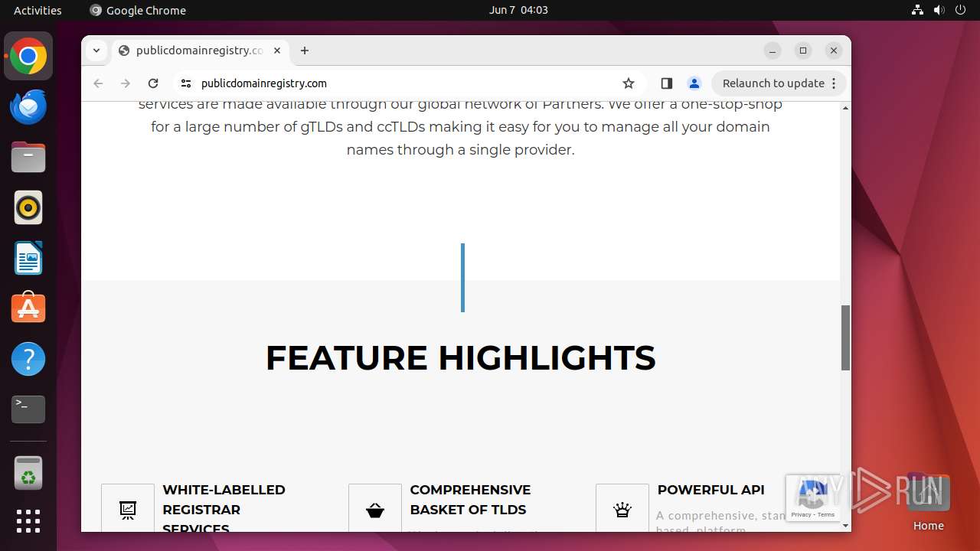
Task: Close the publicdomainregistry.com tab
Action: [277, 51]
